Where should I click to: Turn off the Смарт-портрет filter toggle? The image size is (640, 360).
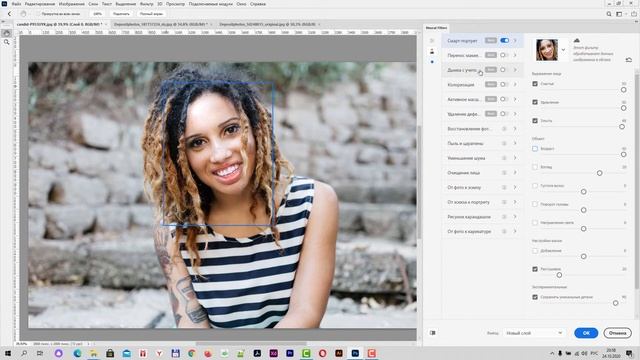504,40
